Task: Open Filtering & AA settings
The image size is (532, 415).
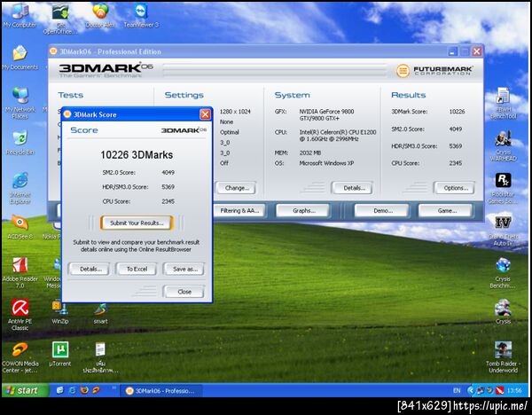Action: (239, 210)
